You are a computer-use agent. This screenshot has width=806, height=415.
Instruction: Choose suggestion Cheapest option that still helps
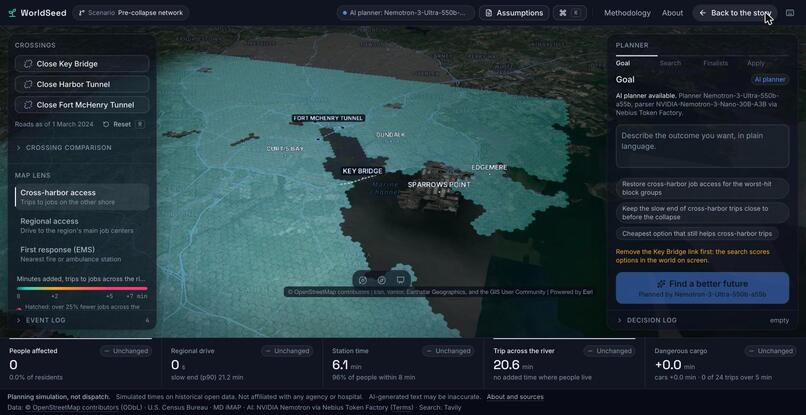(x=699, y=233)
